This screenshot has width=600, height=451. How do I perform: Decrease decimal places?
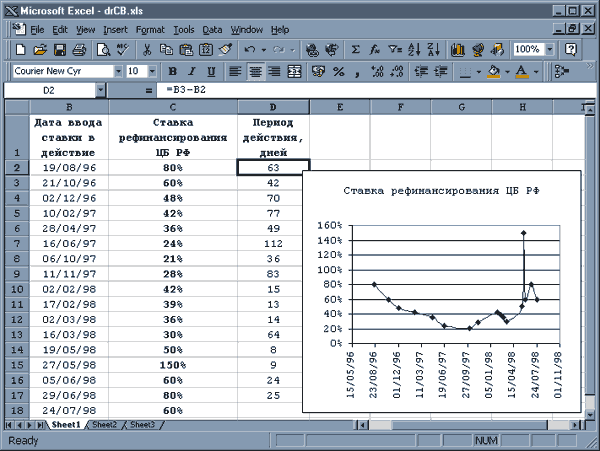pyautogui.click(x=397, y=71)
